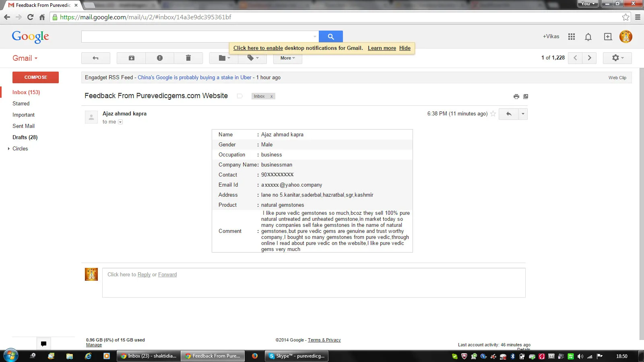Toggle the importance marker beside the subject
644x362 pixels.
click(240, 96)
